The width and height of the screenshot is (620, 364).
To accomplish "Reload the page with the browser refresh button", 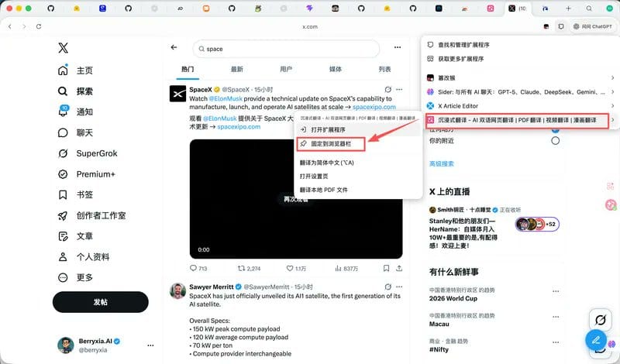I will (x=38, y=26).
